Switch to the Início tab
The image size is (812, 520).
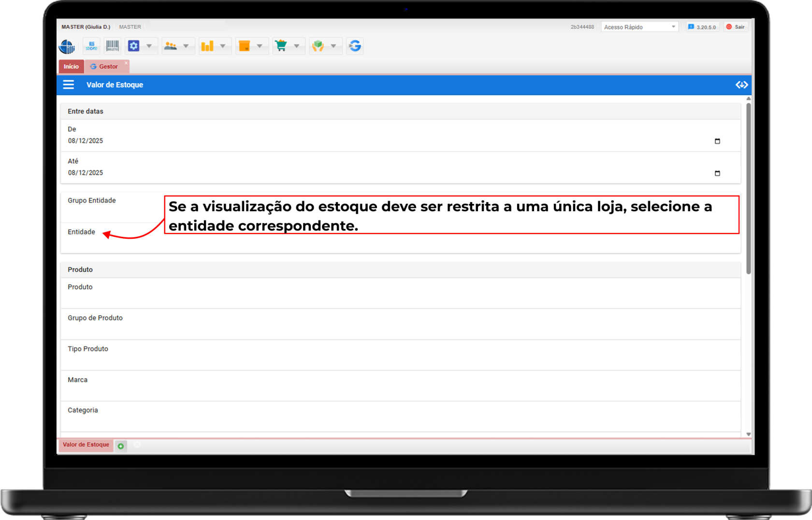tap(71, 67)
